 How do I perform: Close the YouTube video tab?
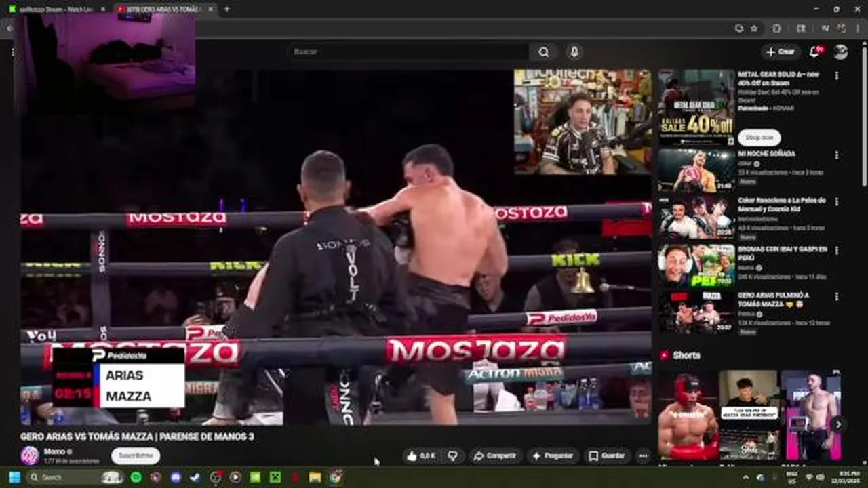tap(211, 9)
